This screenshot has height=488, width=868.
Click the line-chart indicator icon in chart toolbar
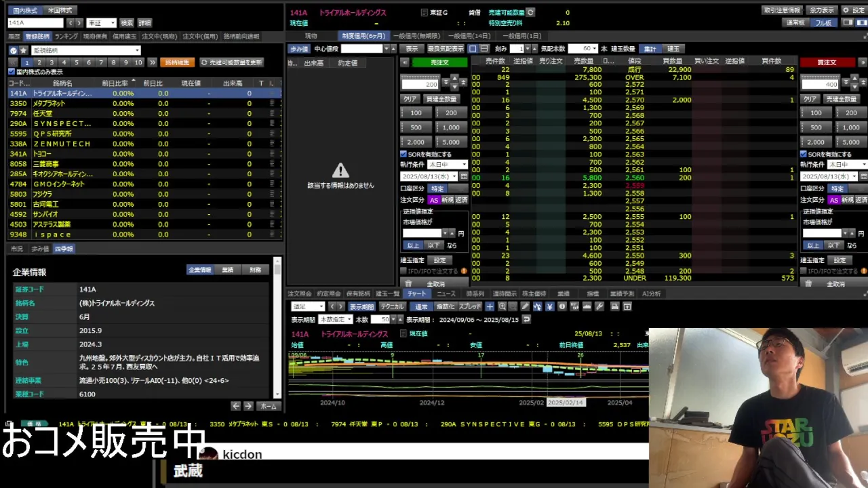(x=537, y=306)
